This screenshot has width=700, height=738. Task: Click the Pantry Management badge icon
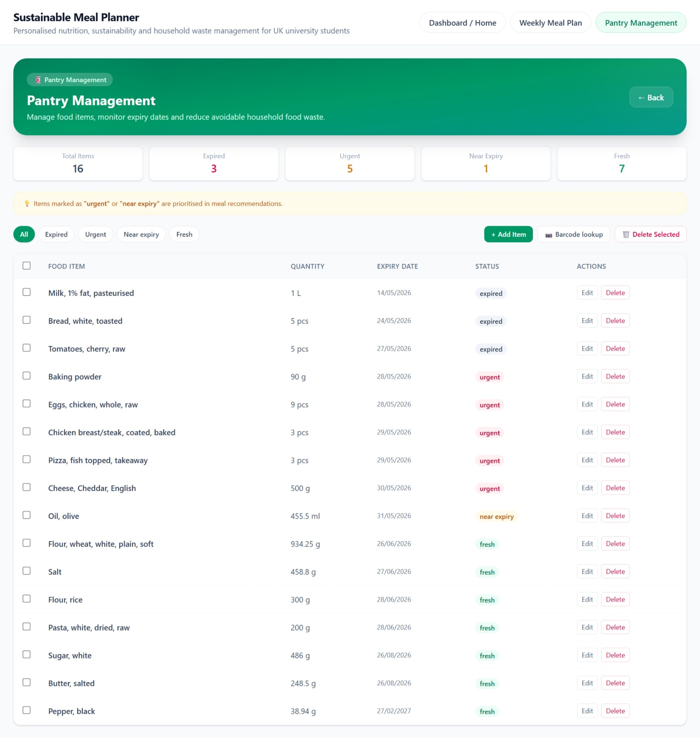[38, 80]
